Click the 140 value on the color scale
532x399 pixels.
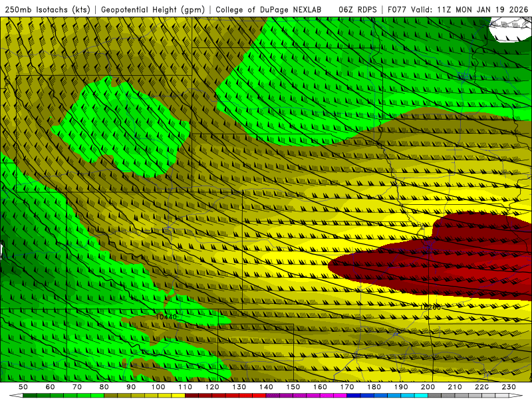pyautogui.click(x=266, y=387)
